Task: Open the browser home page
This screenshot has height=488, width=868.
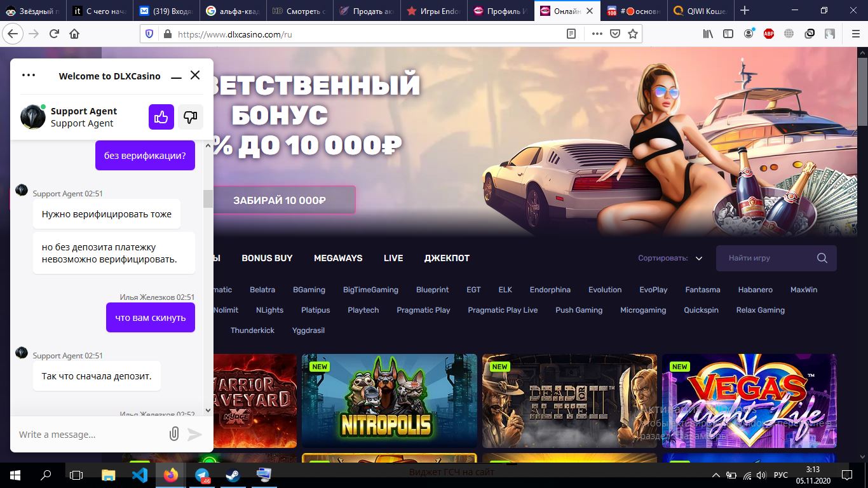Action: coord(74,34)
